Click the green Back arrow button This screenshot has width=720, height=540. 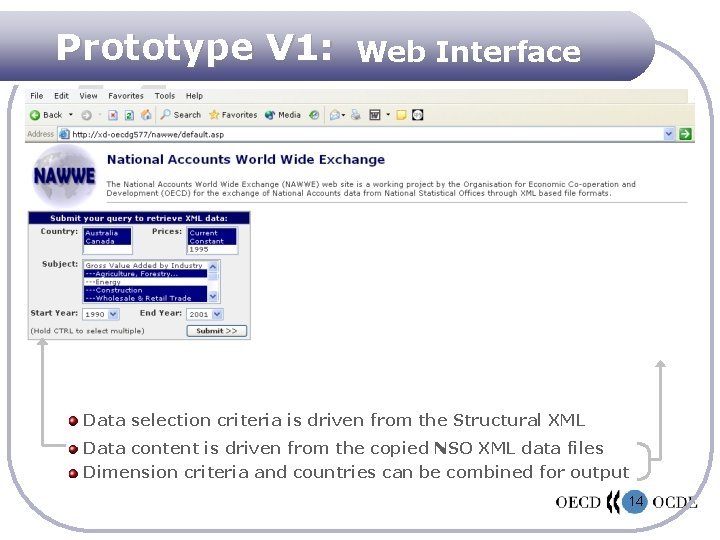[35, 115]
